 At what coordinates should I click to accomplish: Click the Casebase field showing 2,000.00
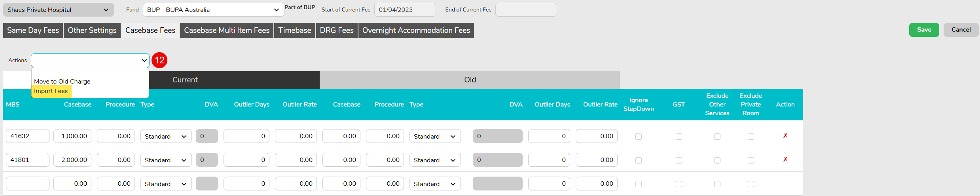(72, 160)
